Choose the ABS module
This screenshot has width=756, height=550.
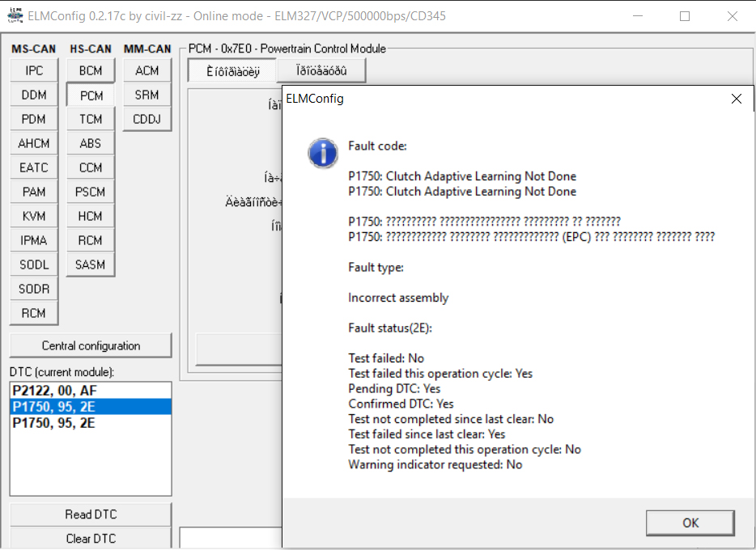[91, 143]
